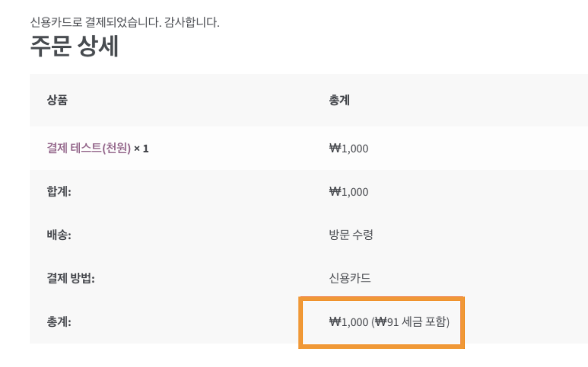Click the 합계 subtotal ₩1,000 amount
This screenshot has width=588, height=367.
point(348,191)
